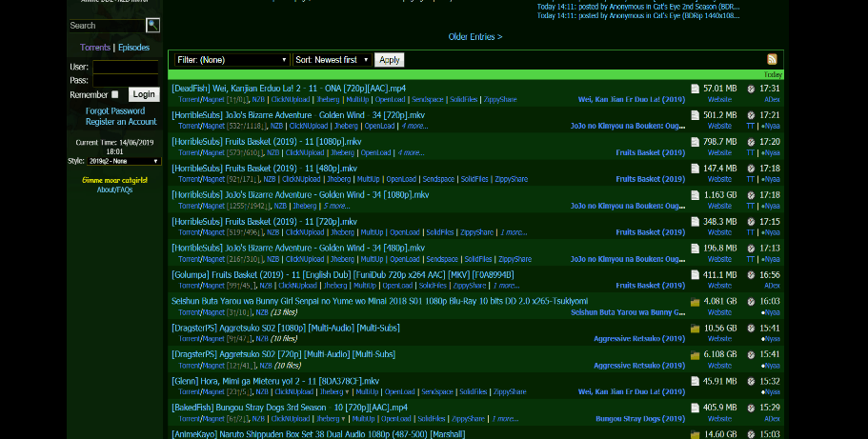The width and height of the screenshot is (868, 439).
Task: Switch to Episodes view
Action: pyautogui.click(x=134, y=47)
